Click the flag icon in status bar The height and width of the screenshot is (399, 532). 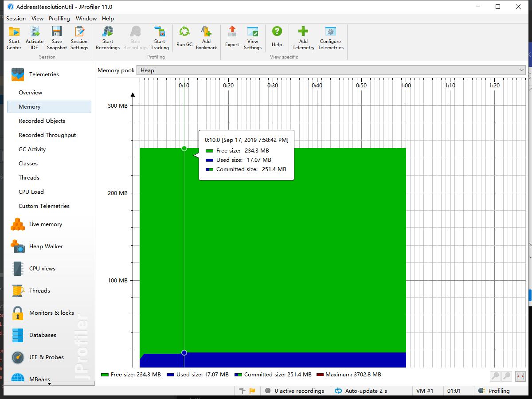252,391
